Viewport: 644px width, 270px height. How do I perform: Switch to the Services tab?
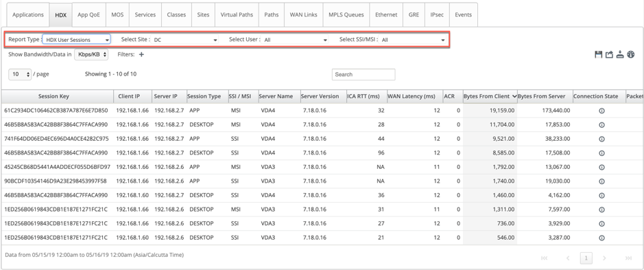click(x=145, y=14)
